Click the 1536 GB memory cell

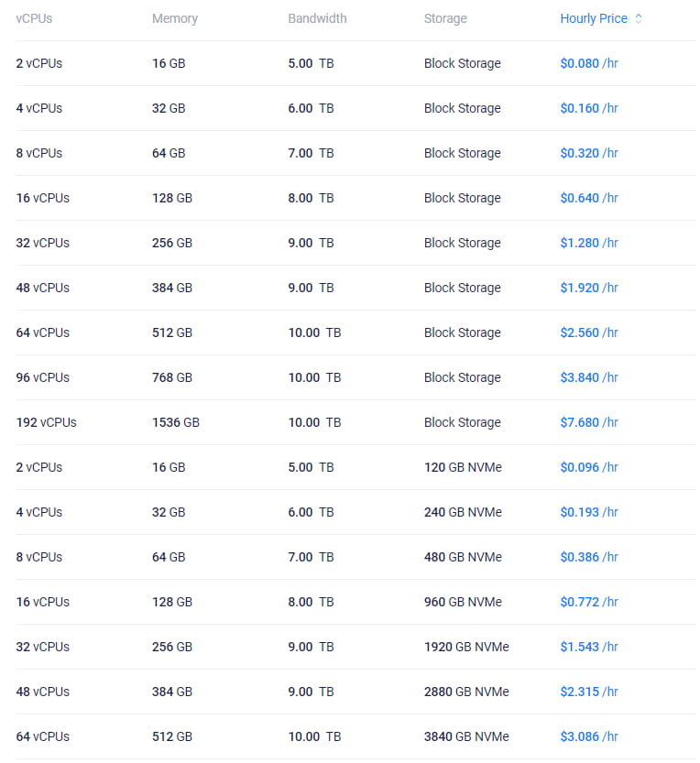click(175, 422)
